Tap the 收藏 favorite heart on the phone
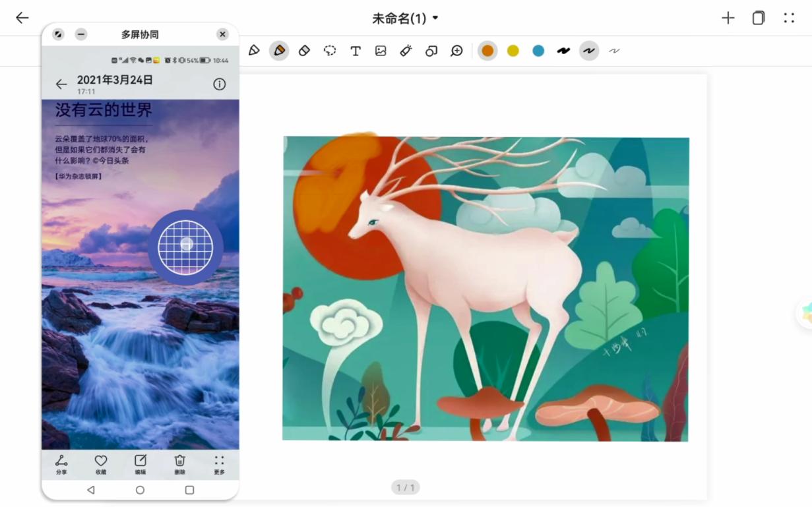The image size is (812, 507). pyautogui.click(x=100, y=460)
